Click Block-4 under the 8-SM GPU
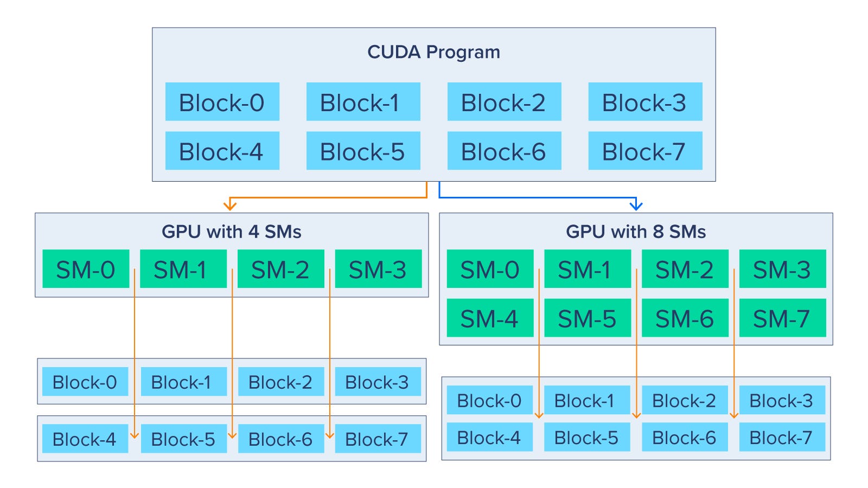This screenshot has height=488, width=868. tap(489, 437)
